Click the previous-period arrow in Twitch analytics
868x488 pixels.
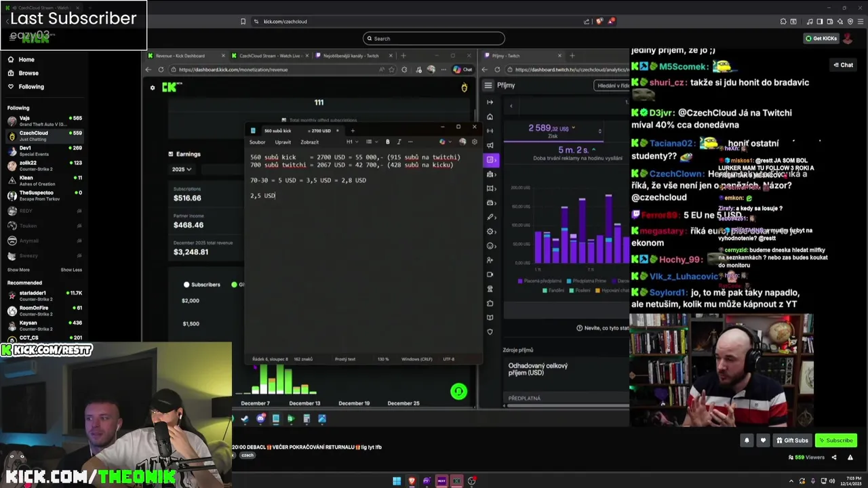[511, 106]
